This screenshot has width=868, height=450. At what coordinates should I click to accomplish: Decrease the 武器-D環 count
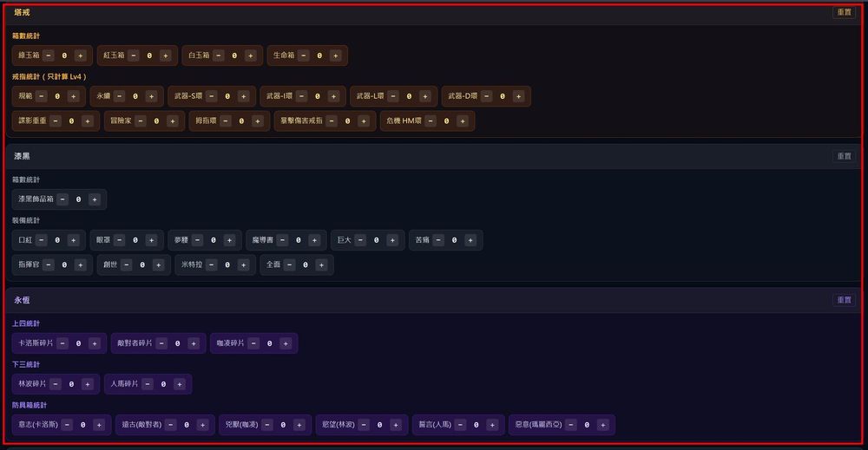click(487, 96)
